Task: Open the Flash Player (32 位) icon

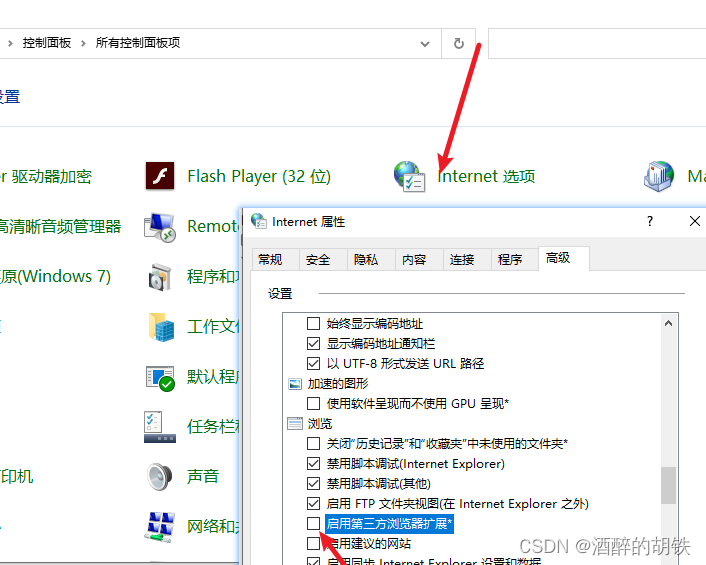Action: (160, 176)
